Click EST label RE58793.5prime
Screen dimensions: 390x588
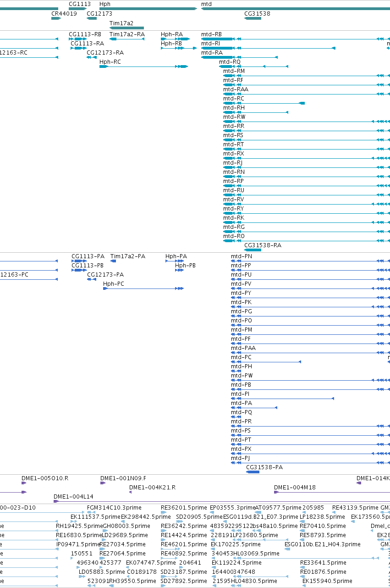[x=323, y=535]
